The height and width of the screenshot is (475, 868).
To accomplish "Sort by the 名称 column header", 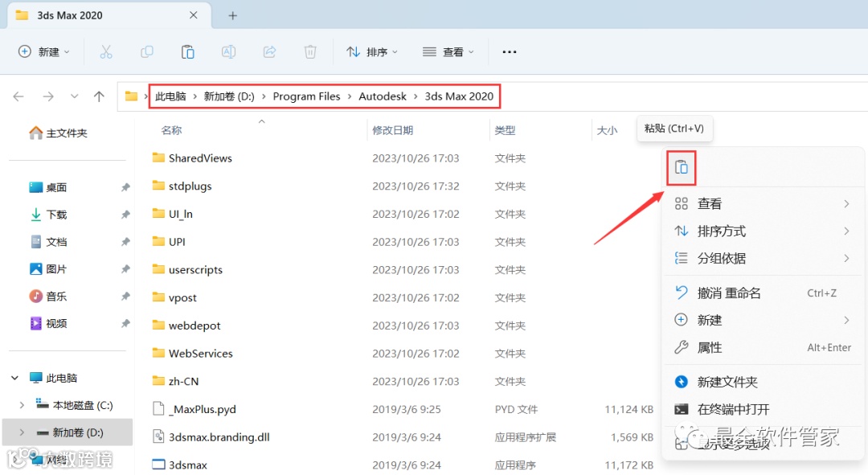I will click(x=172, y=131).
